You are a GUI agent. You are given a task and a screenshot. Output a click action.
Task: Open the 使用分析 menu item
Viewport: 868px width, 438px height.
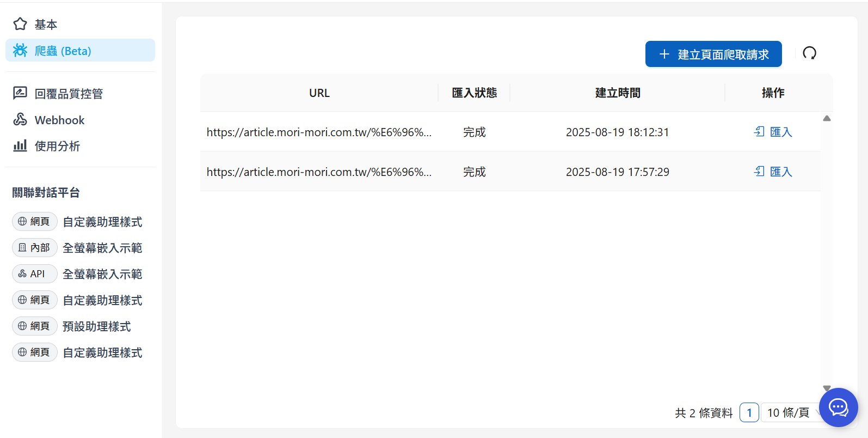click(x=57, y=146)
